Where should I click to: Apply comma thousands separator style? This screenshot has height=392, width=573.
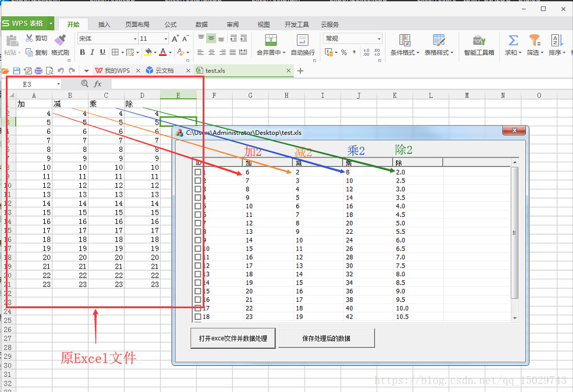[x=353, y=52]
